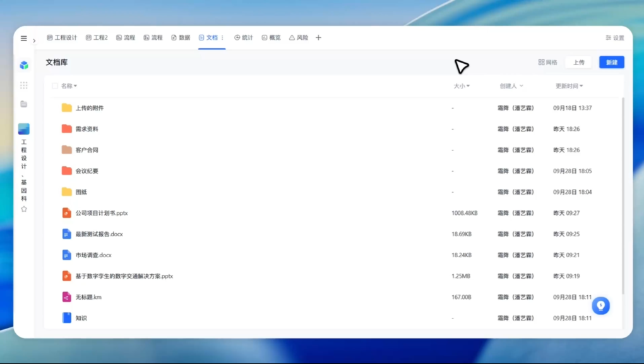
Task: Switch to the 风险 tab
Action: tap(299, 38)
